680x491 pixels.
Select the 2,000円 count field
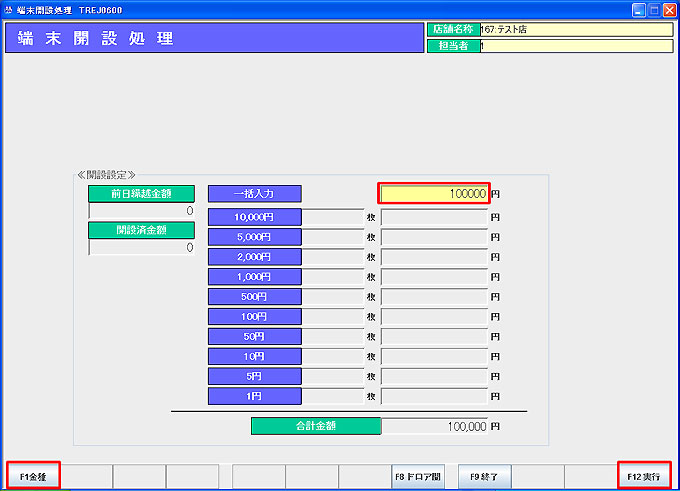click(332, 257)
